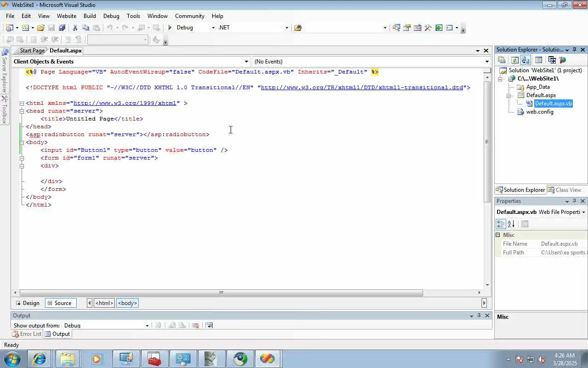Open the Object Browser toolbar icon
The height and width of the screenshot is (368, 588).
pyautogui.click(x=417, y=28)
